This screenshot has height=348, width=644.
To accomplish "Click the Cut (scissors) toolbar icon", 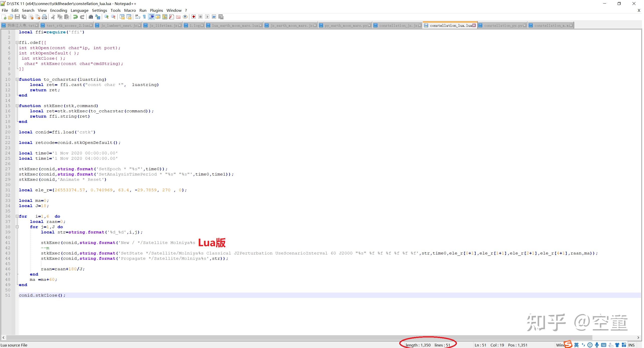I will 53,17.
